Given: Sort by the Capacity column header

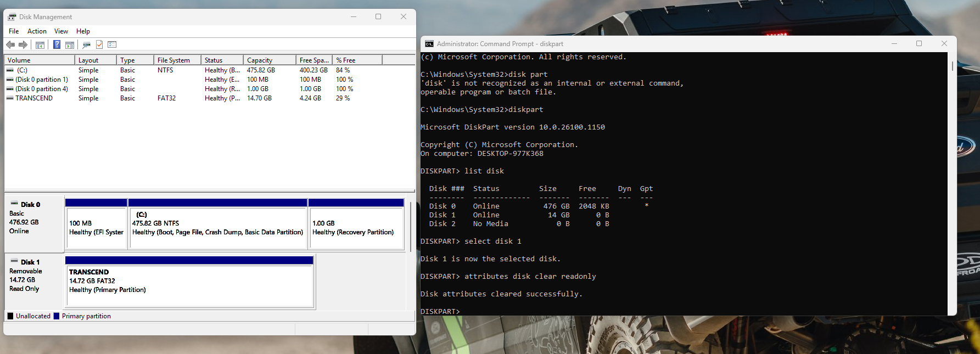Looking at the screenshot, I should coord(270,60).
